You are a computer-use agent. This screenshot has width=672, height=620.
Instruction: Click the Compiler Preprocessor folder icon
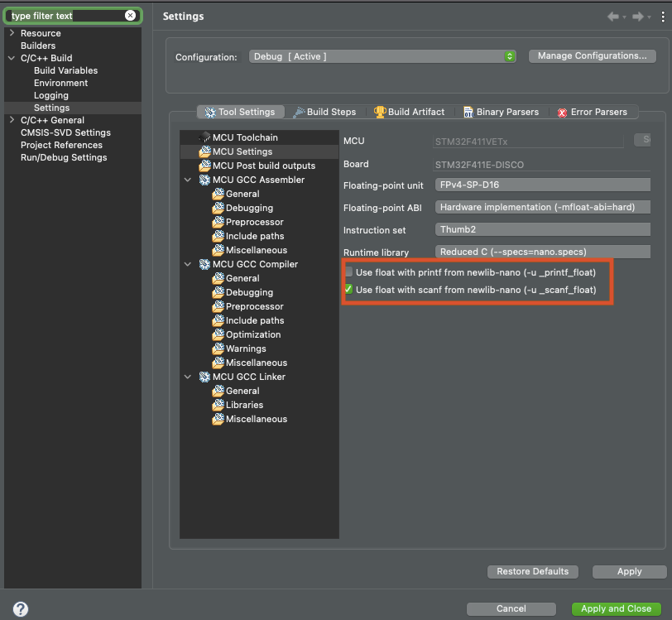coord(218,306)
